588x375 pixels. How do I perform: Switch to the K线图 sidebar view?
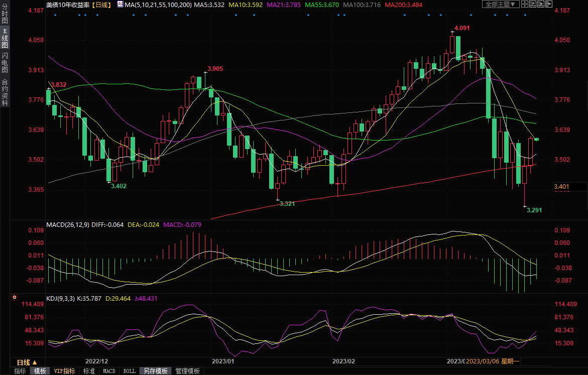pyautogui.click(x=5, y=38)
